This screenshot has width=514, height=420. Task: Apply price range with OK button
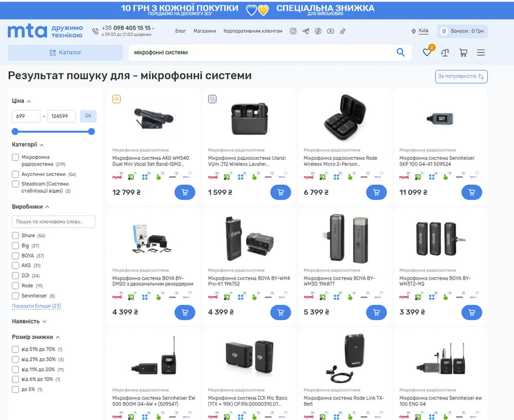pos(88,116)
